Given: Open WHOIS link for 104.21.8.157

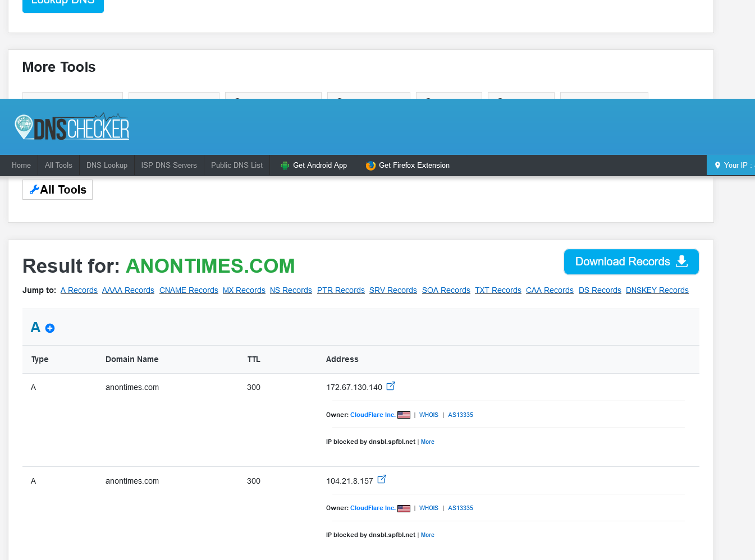Looking at the screenshot, I should [429, 508].
